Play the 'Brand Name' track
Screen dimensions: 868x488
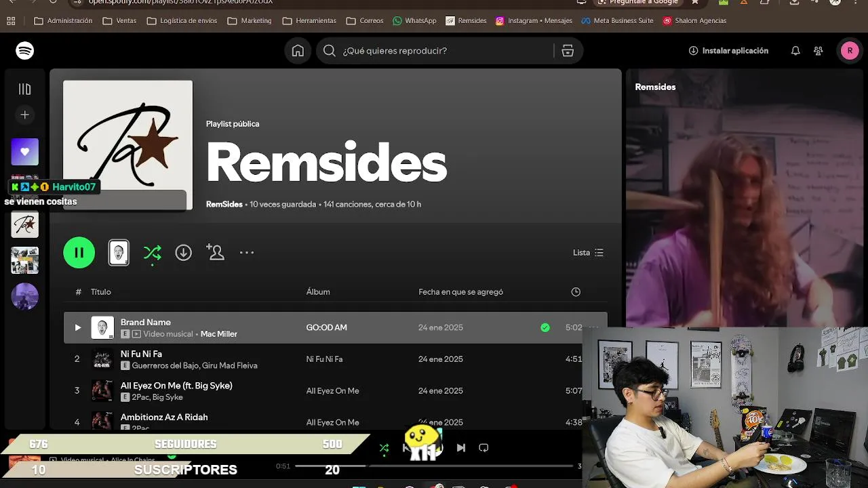78,327
